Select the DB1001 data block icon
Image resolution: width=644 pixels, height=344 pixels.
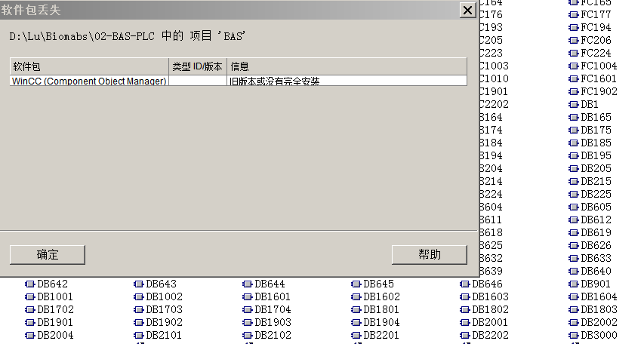[30, 296]
